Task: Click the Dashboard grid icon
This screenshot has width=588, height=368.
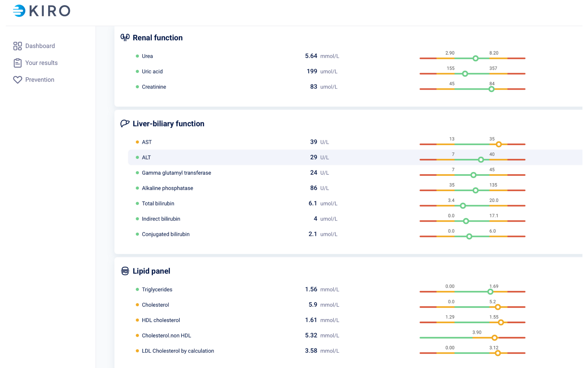Action: (17, 46)
